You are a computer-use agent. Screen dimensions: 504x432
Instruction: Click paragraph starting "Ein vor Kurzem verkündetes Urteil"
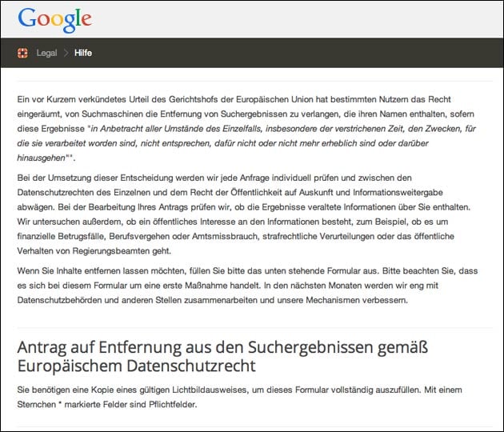pos(246,129)
